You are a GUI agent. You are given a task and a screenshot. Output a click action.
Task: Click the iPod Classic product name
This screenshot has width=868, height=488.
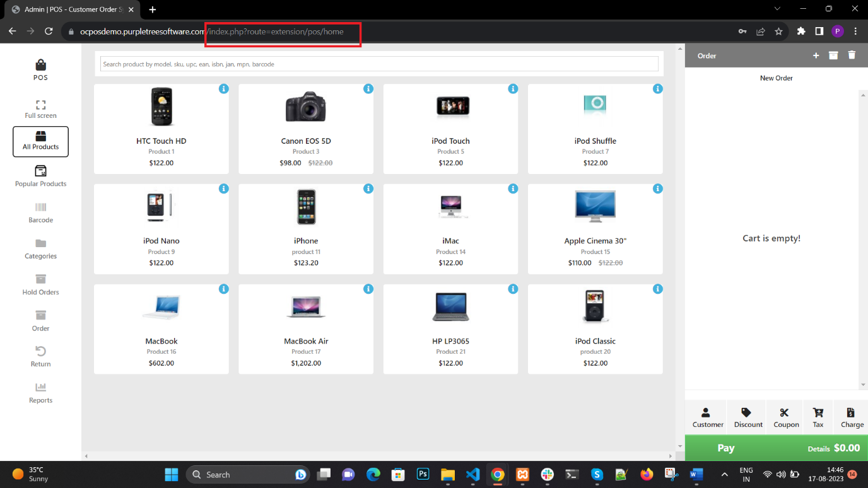click(x=595, y=341)
